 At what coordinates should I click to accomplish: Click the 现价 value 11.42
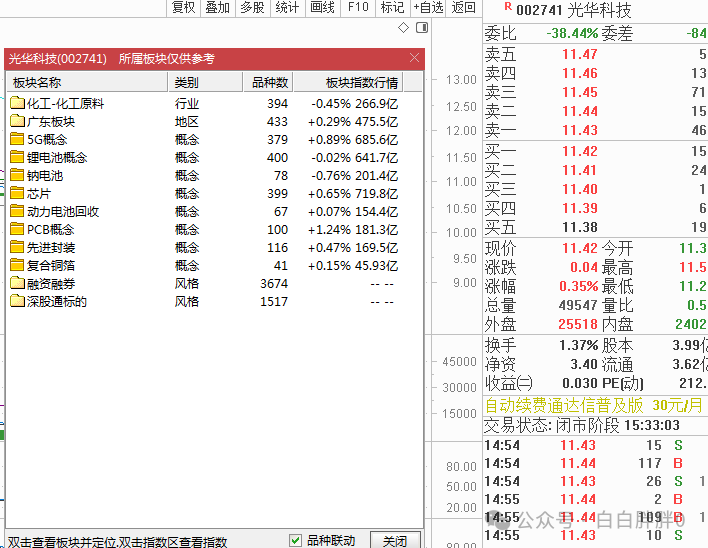[x=580, y=248]
